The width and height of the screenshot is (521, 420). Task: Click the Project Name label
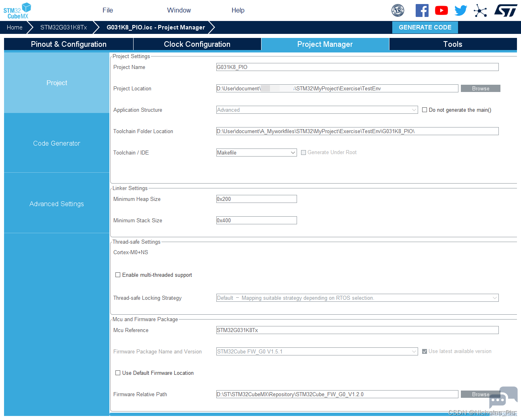129,67
